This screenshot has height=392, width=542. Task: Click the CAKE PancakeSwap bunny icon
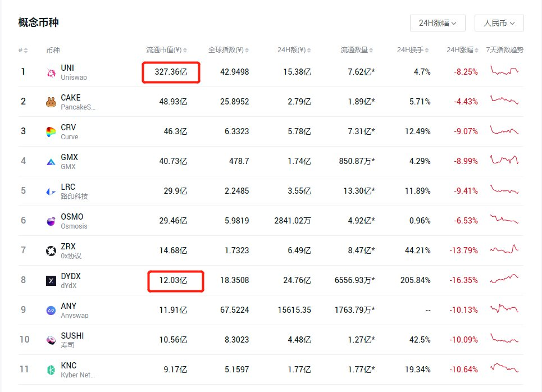(51, 102)
